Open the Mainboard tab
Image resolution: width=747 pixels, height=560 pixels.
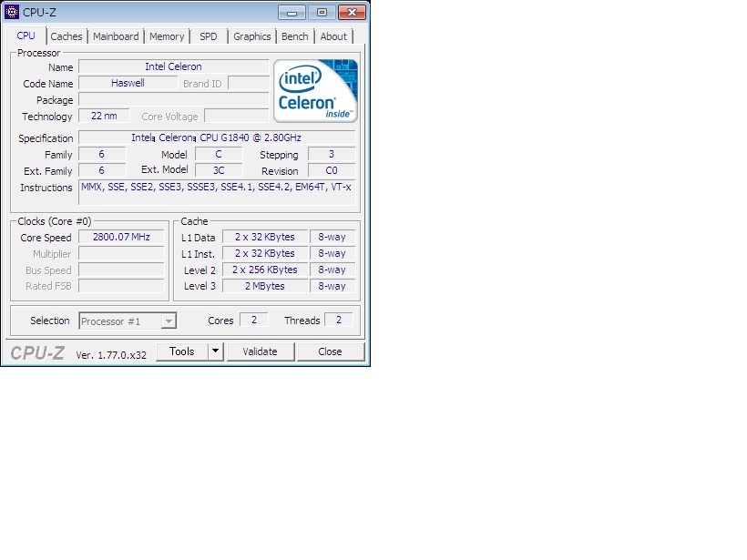(x=116, y=36)
